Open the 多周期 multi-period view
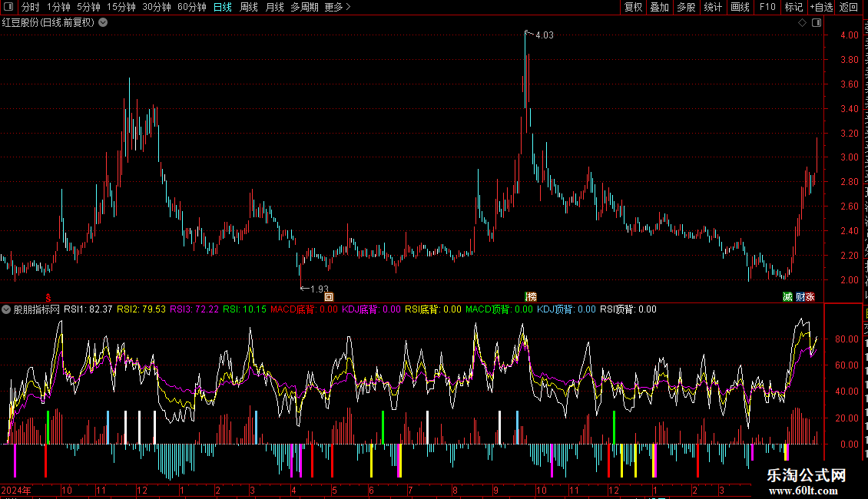The width and height of the screenshot is (868, 499). click(x=304, y=7)
